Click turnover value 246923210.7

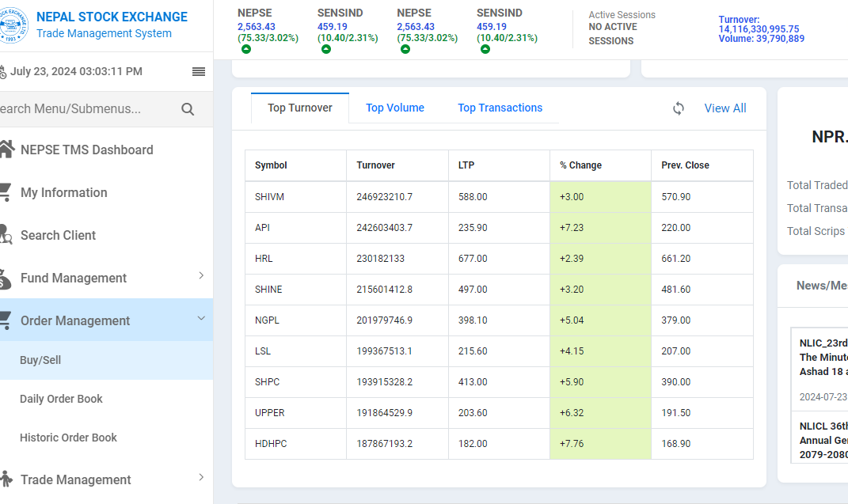tap(385, 197)
